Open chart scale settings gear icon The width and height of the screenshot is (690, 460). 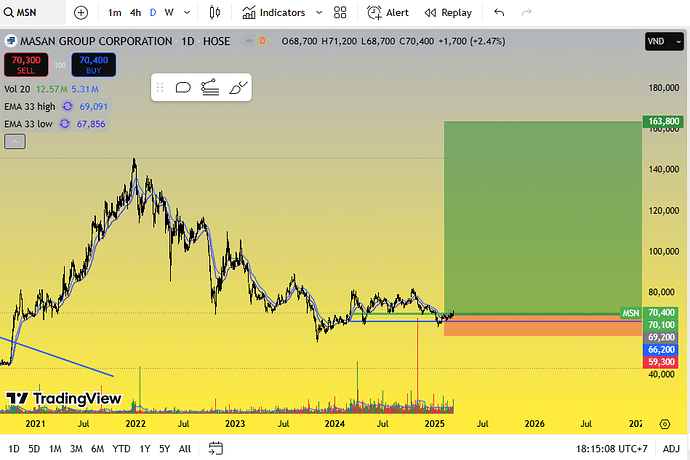coord(664,424)
